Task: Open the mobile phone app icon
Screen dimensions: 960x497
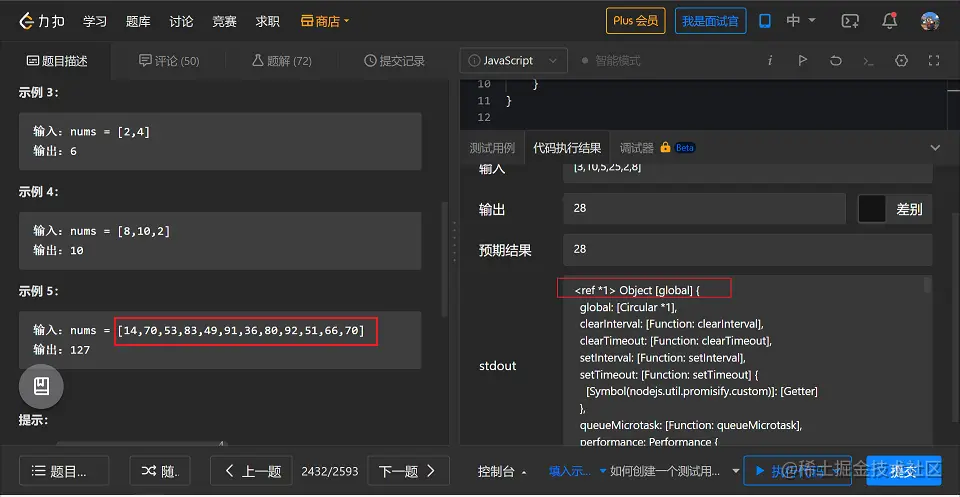Action: [765, 21]
